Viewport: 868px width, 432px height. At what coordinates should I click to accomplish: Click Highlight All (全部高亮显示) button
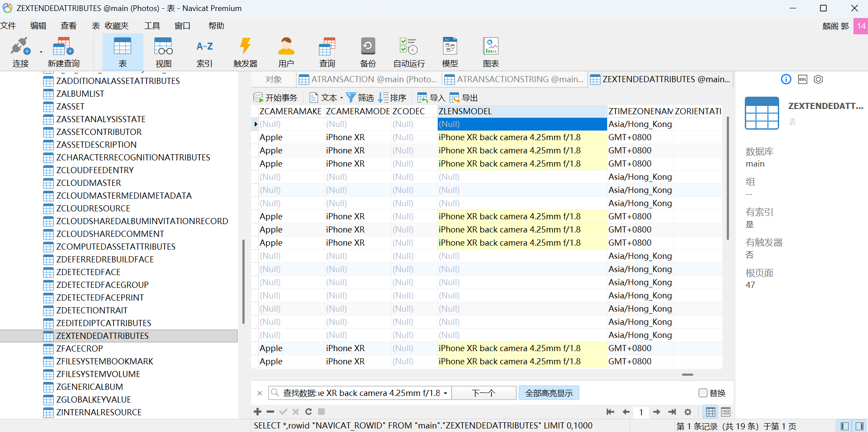click(549, 393)
